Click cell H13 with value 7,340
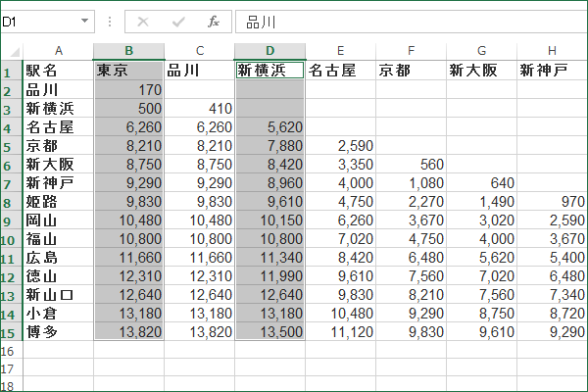Image resolution: width=588 pixels, height=392 pixels. point(552,294)
